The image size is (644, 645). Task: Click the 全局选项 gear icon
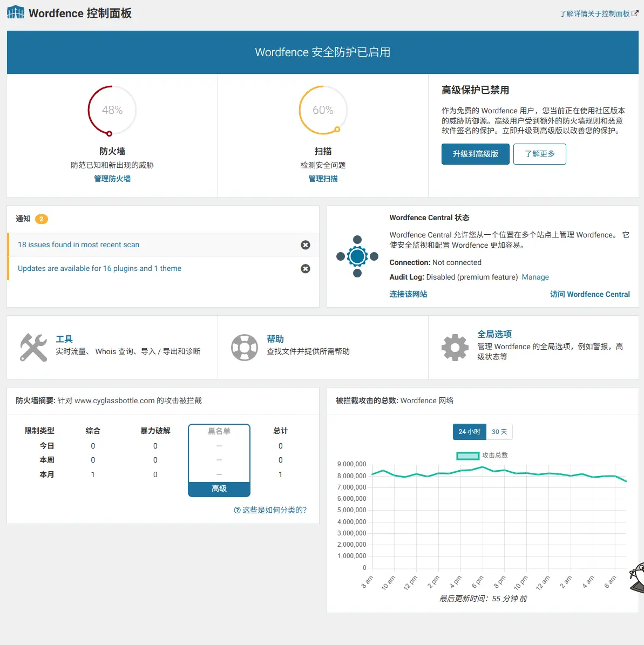(455, 347)
